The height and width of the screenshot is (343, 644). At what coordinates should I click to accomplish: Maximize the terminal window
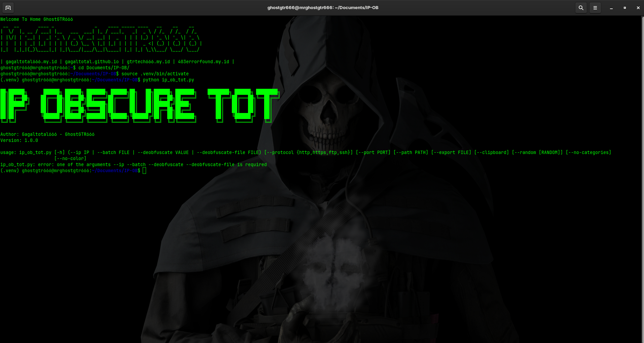625,8
